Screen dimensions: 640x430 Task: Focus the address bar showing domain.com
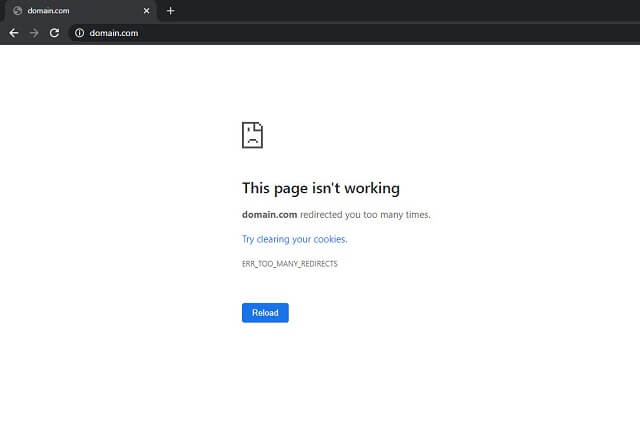[354, 33]
